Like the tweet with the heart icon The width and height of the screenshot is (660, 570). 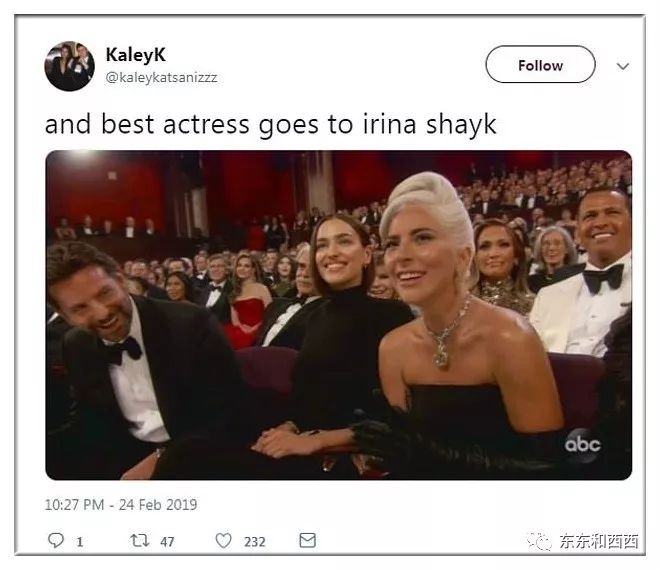(x=224, y=541)
